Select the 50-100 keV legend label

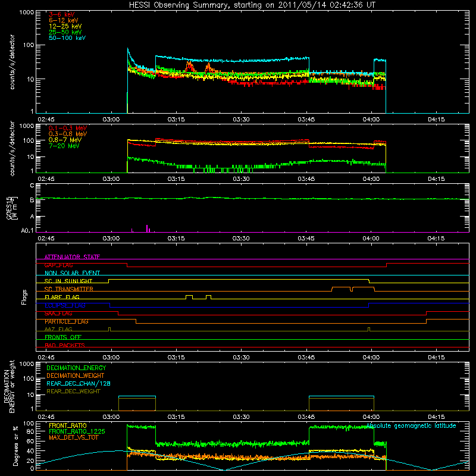pos(67,38)
